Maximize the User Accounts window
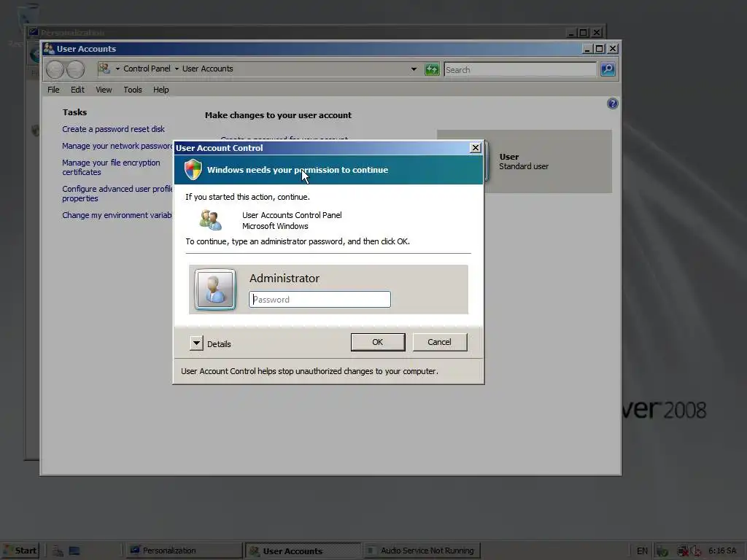Screen dimensions: 747x560 pyautogui.click(x=600, y=49)
